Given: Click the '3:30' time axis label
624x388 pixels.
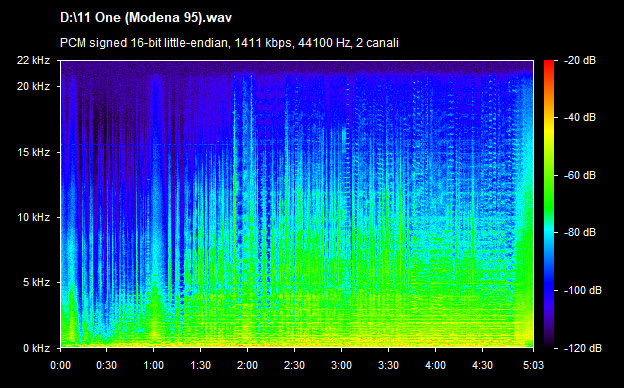Looking at the screenshot, I should (388, 365).
